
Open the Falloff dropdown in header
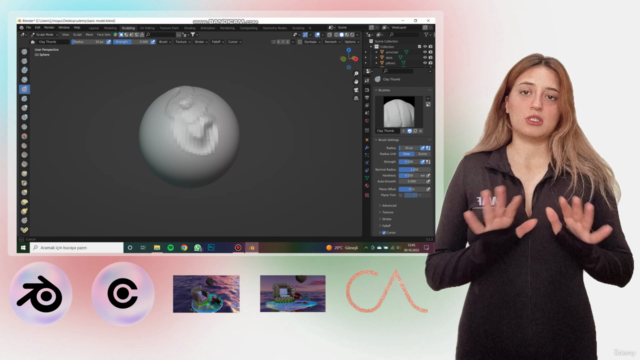[217, 42]
